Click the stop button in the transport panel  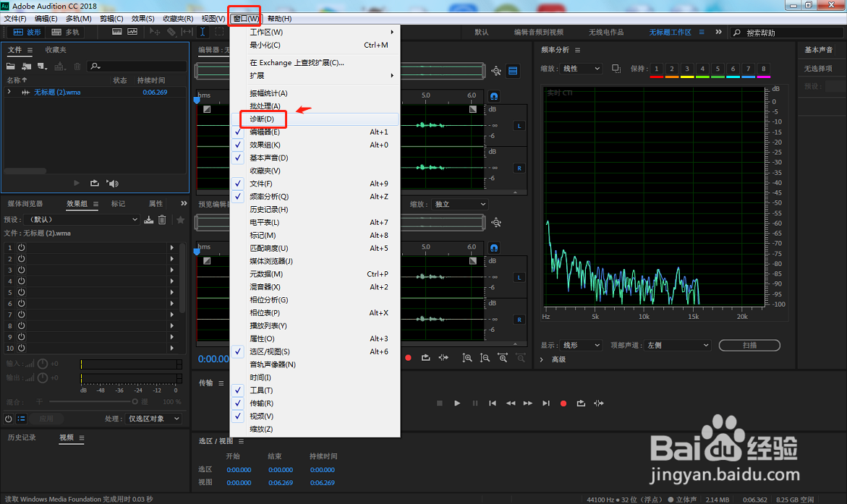click(x=440, y=403)
